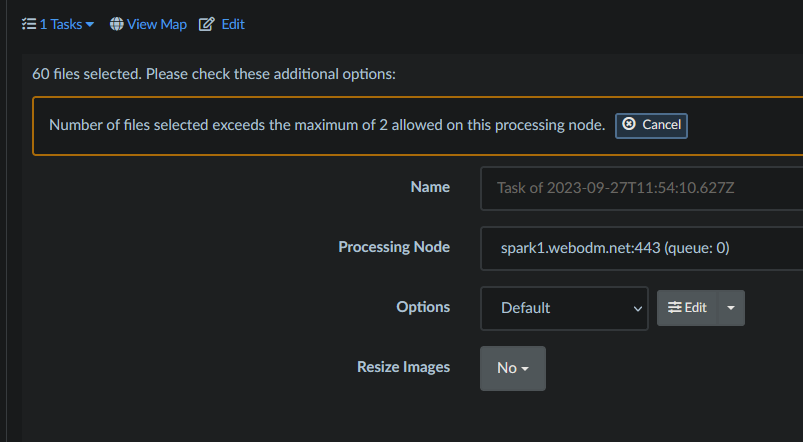The width and height of the screenshot is (803, 442).
Task: Expand the 1 Tasks dropdown caret
Action: (90, 25)
